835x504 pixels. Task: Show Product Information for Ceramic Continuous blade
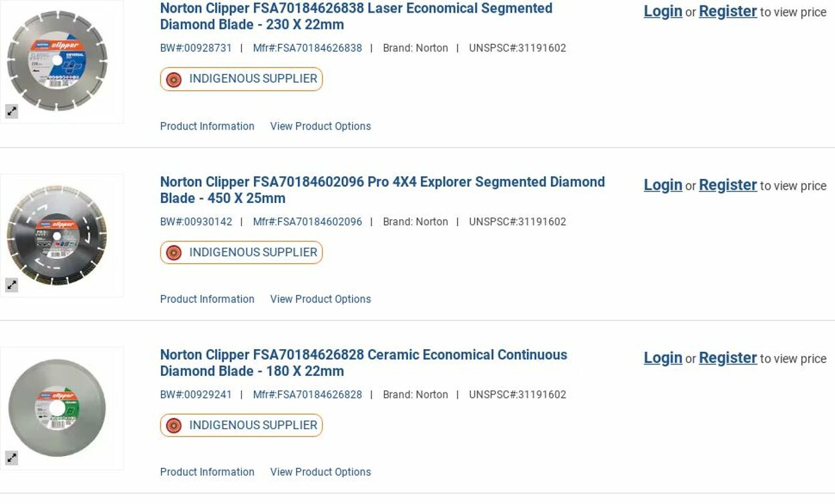(x=207, y=472)
